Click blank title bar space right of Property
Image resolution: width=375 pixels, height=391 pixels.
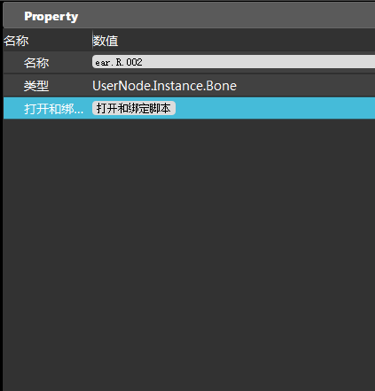(x=227, y=16)
